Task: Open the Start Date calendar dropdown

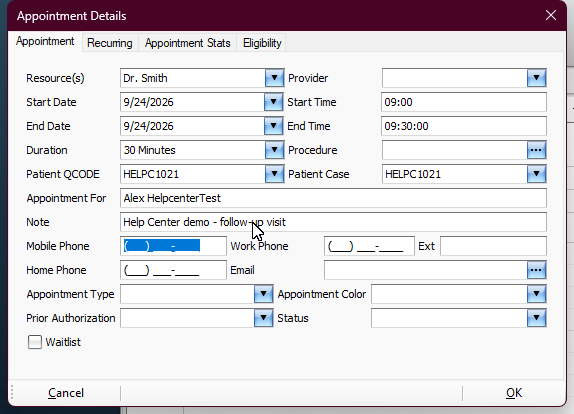Action: [x=273, y=102]
